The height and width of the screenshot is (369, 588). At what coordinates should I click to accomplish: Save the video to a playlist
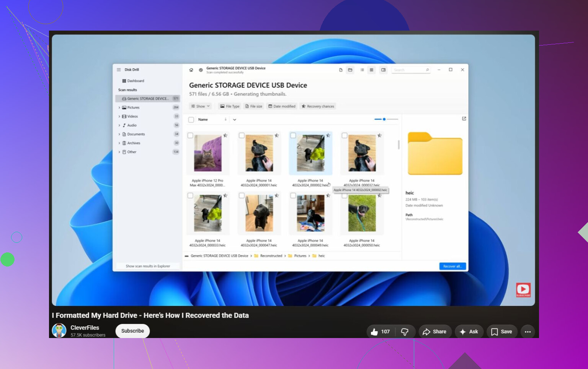pos(502,332)
